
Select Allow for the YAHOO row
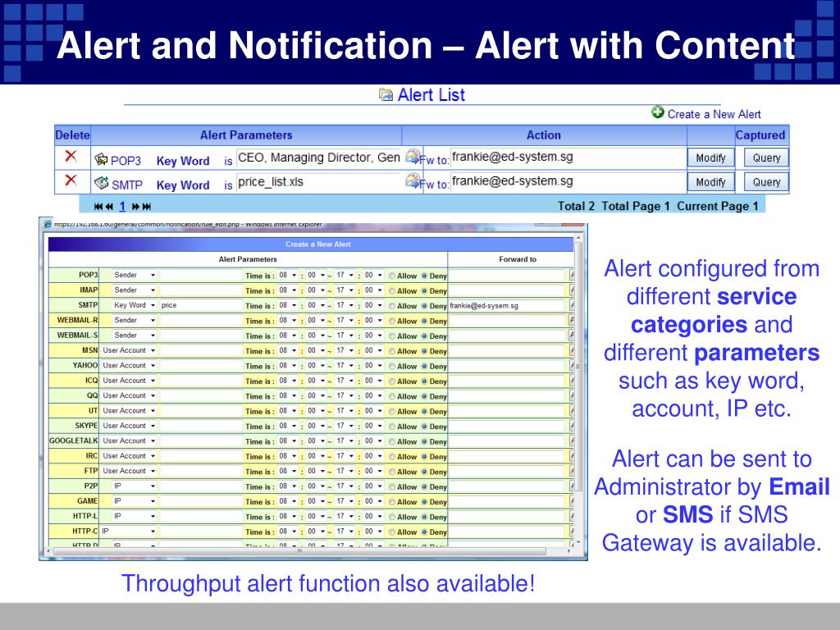click(392, 366)
